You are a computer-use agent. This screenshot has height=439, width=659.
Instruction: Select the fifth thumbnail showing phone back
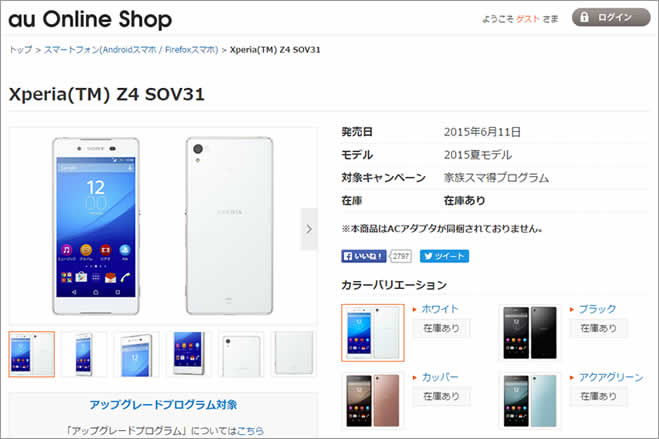point(241,354)
